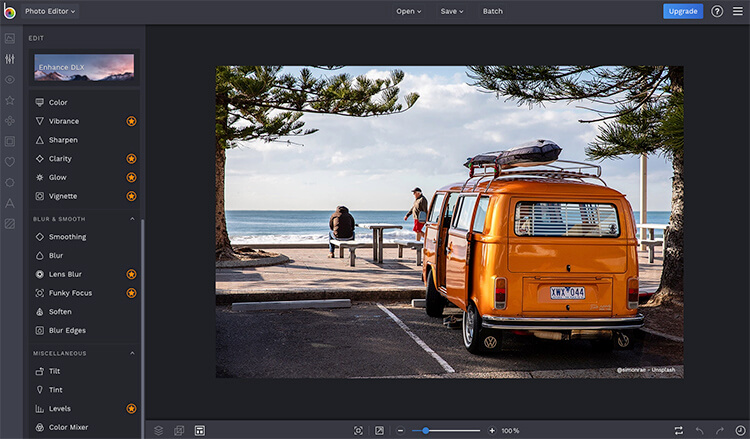Click the Undo arrow icon
This screenshot has width=750, height=439.
[699, 430]
